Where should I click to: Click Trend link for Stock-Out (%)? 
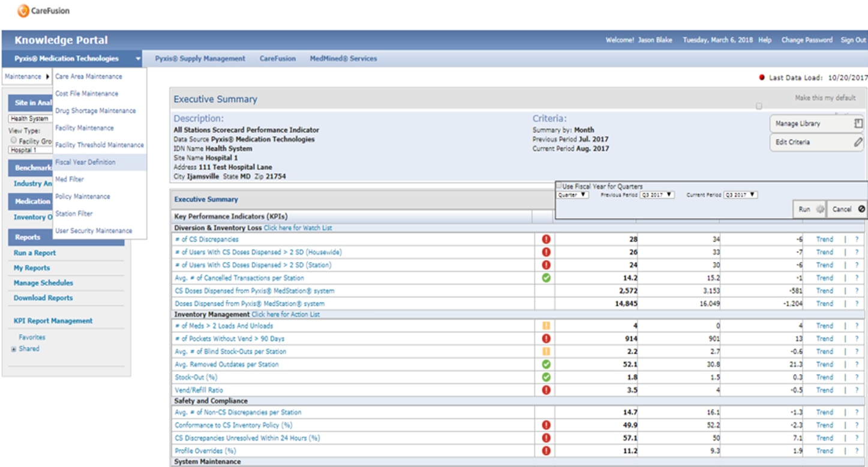(x=824, y=377)
